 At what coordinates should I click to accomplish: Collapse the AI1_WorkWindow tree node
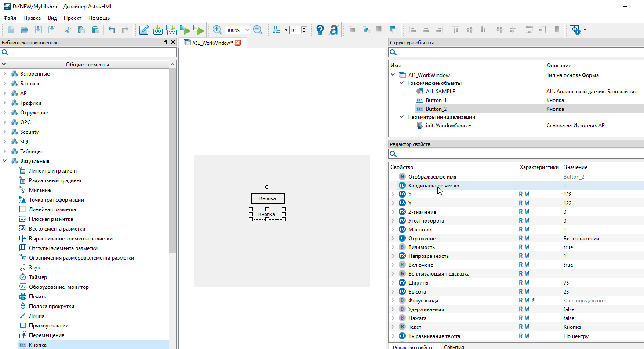coord(393,75)
